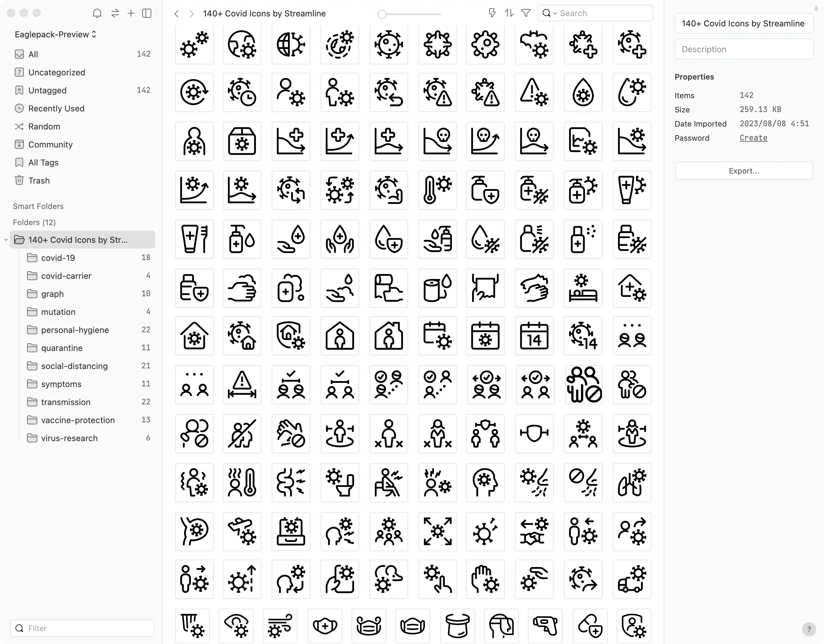Select the bed with virus thumbnail

tap(583, 289)
